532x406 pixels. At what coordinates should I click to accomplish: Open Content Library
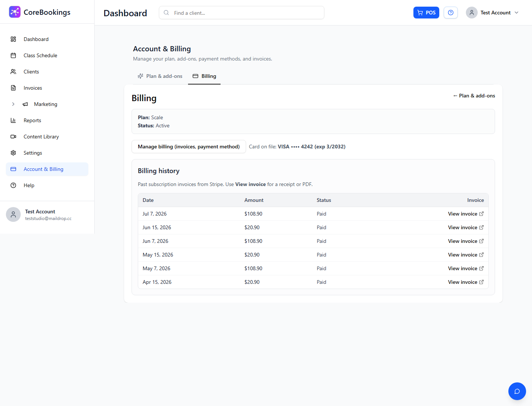click(x=47, y=137)
